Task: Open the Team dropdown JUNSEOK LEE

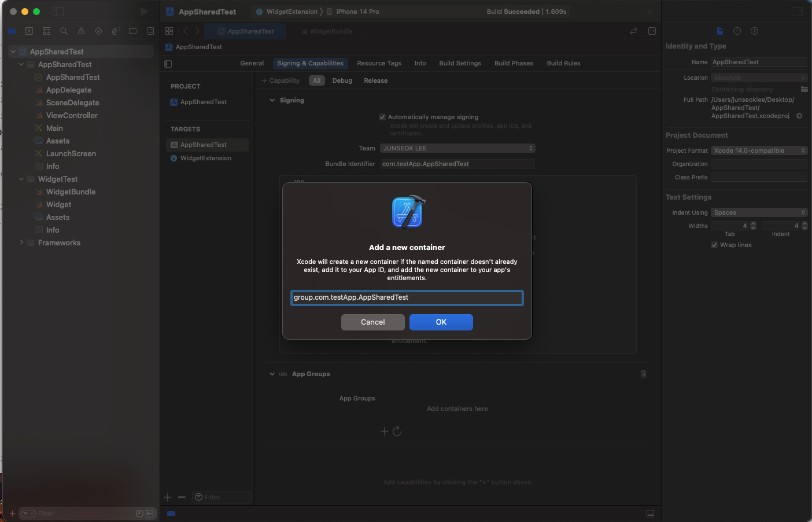Action: 457,148
